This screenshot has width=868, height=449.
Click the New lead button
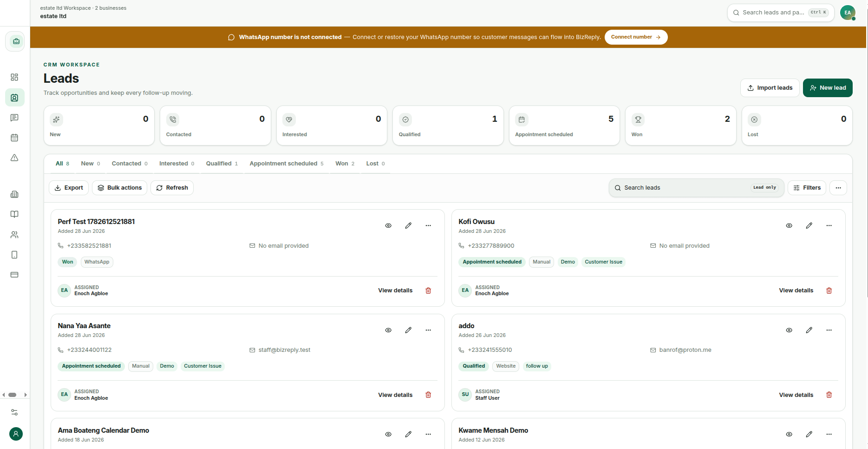pyautogui.click(x=828, y=88)
